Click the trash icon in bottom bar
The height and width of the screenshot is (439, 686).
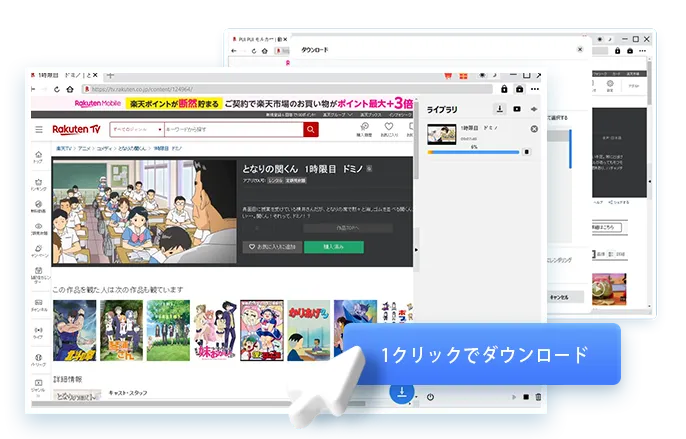point(538,397)
